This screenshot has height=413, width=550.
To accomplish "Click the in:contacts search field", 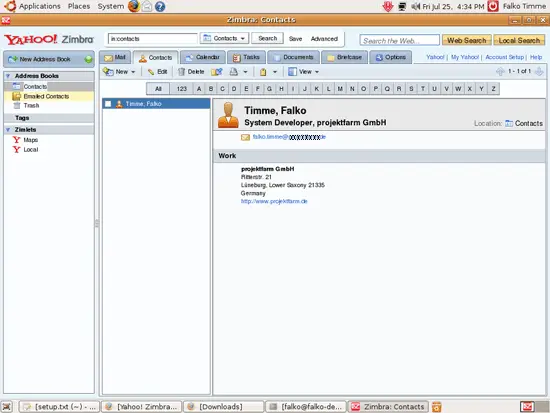I will [x=153, y=39].
